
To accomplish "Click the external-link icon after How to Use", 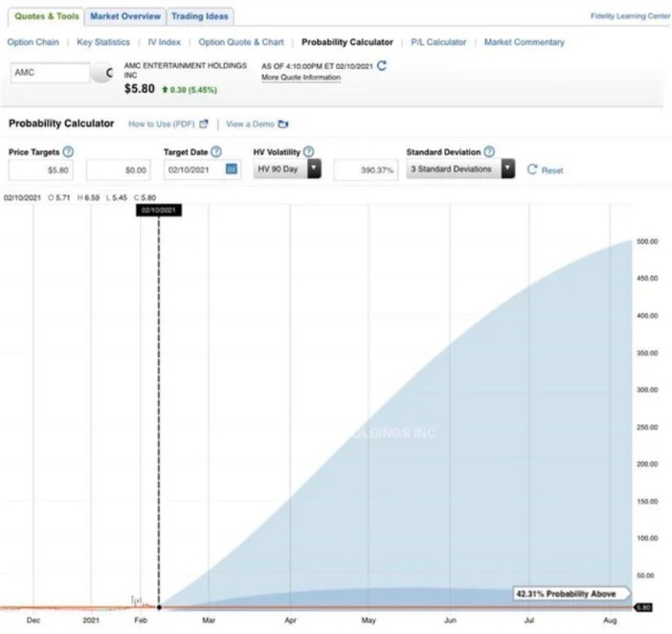I will pos(204,124).
